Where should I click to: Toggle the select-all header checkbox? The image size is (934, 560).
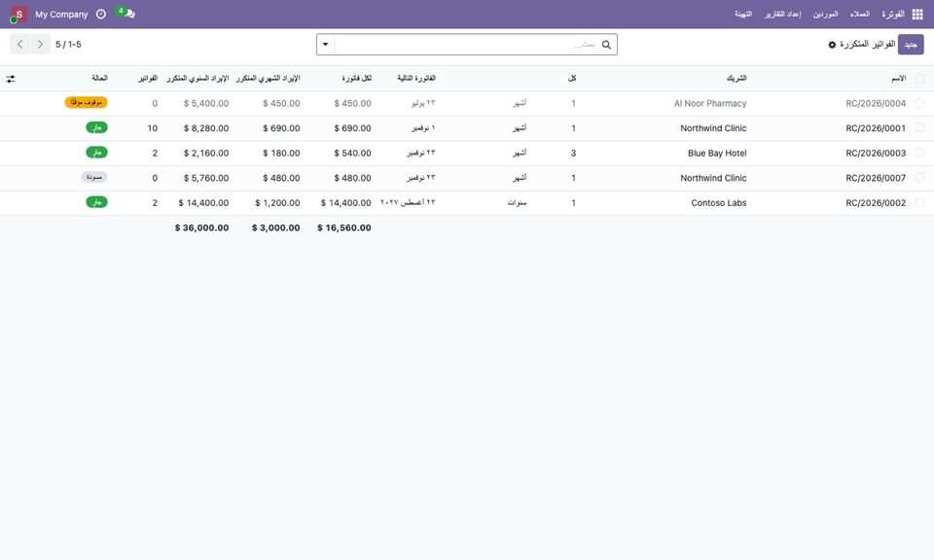pos(919,79)
